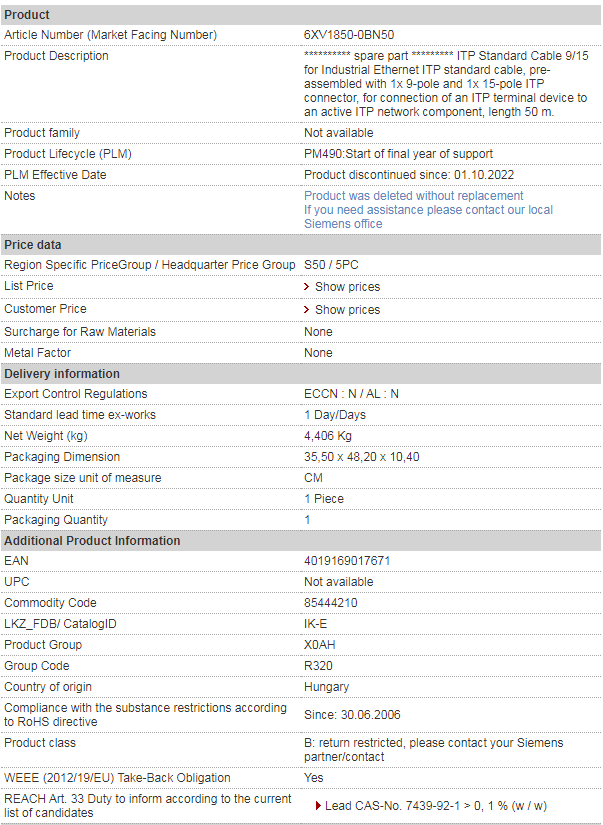The width and height of the screenshot is (603, 825).
Task: Select the PM490 product lifecycle text
Action: [x=398, y=154]
